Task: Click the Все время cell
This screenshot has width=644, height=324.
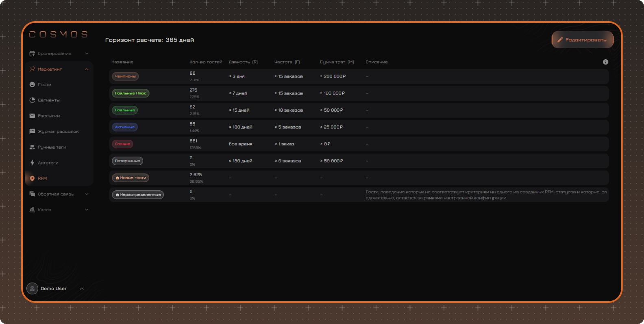Action: (x=240, y=144)
